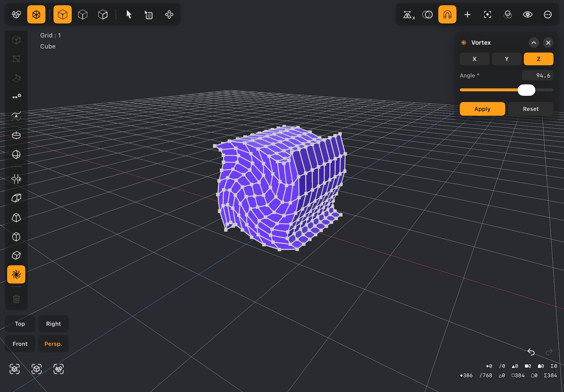
Task: Switch to face selection mode cube
Action: (103, 15)
